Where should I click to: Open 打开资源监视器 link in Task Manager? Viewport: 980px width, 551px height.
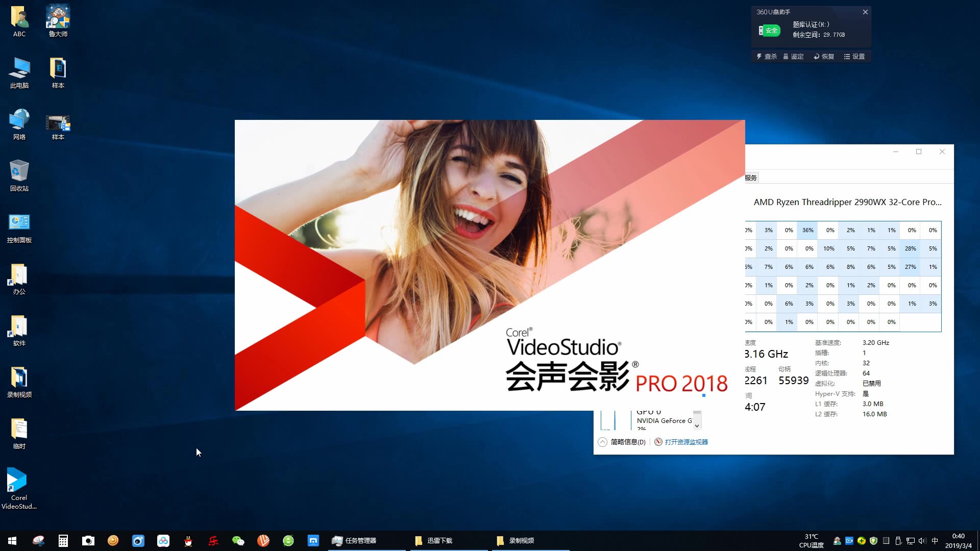point(681,442)
